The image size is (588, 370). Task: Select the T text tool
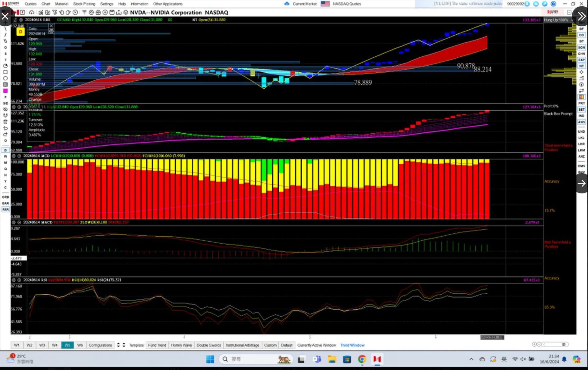(5, 60)
